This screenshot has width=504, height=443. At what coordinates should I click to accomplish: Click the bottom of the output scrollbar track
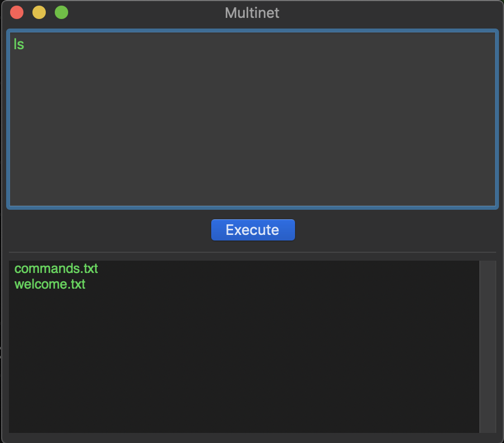click(x=487, y=428)
